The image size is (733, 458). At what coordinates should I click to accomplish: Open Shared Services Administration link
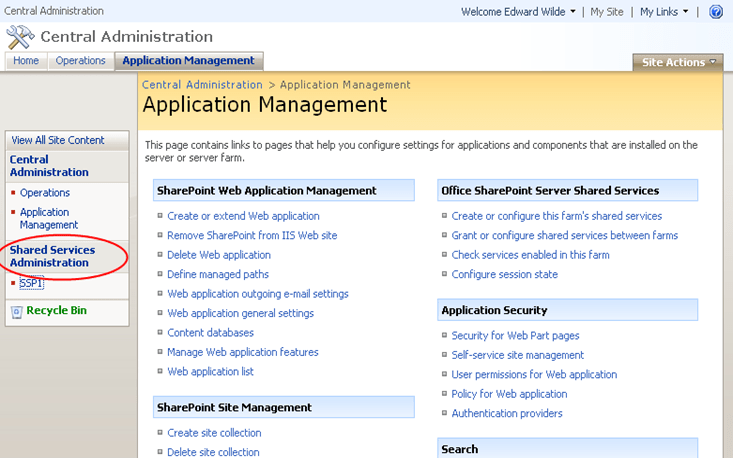point(52,256)
